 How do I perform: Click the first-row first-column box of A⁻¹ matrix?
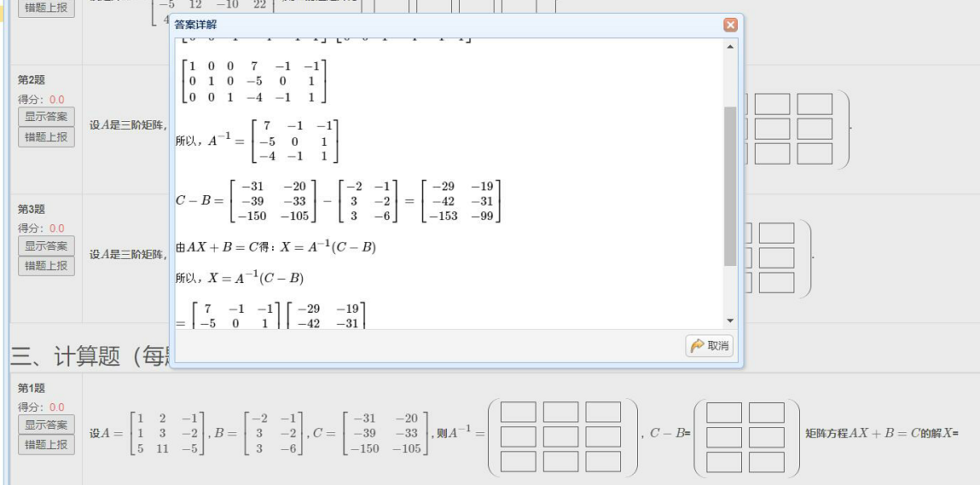coord(518,412)
